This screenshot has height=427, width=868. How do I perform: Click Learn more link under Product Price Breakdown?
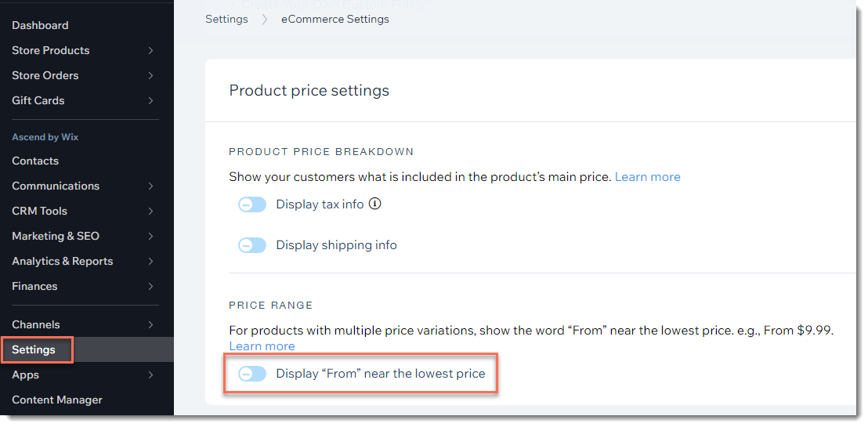coord(647,176)
